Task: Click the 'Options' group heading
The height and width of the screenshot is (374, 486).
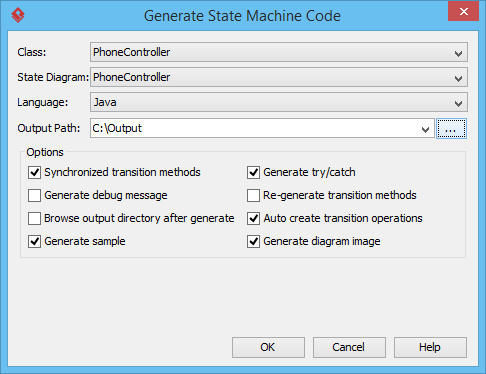Action: 45,152
